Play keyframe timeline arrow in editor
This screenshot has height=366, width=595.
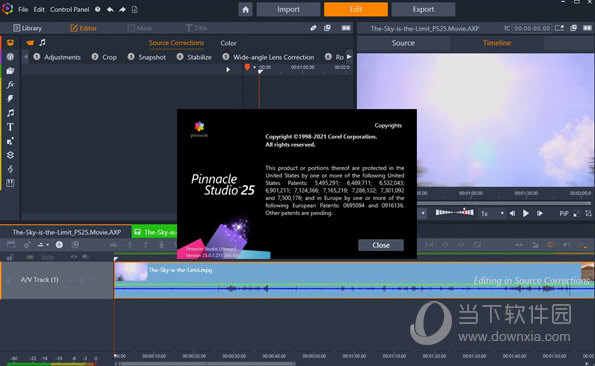[x=228, y=69]
